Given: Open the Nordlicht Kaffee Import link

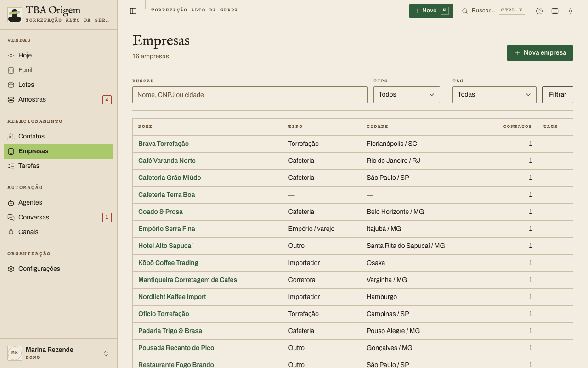Looking at the screenshot, I should 172,297.
